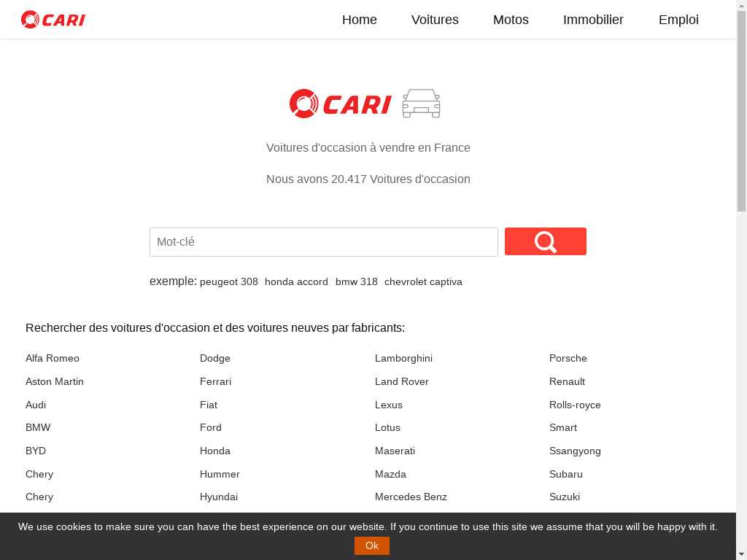This screenshot has width=747, height=560.
Task: Click the red magnifying glass search button
Action: [545, 241]
